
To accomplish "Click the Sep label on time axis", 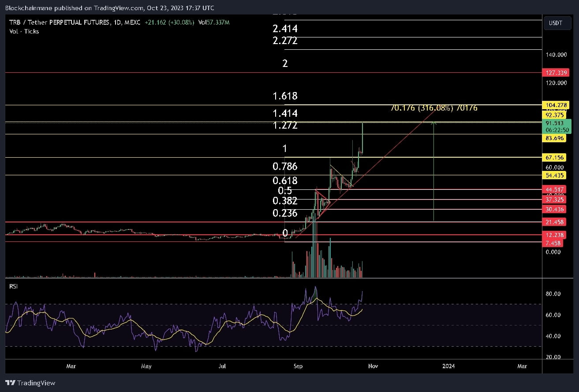I will (x=298, y=366).
